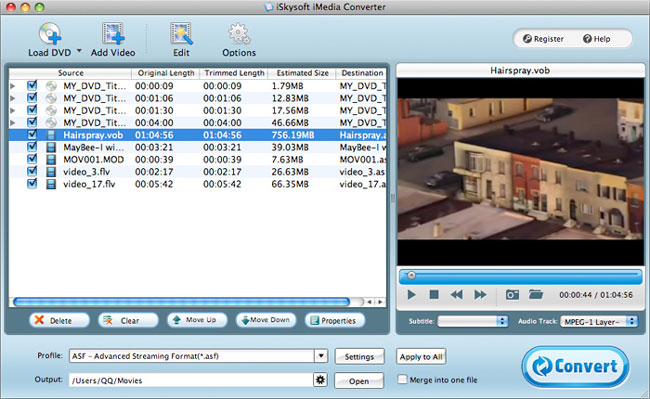Open Help from the top right

coord(597,39)
